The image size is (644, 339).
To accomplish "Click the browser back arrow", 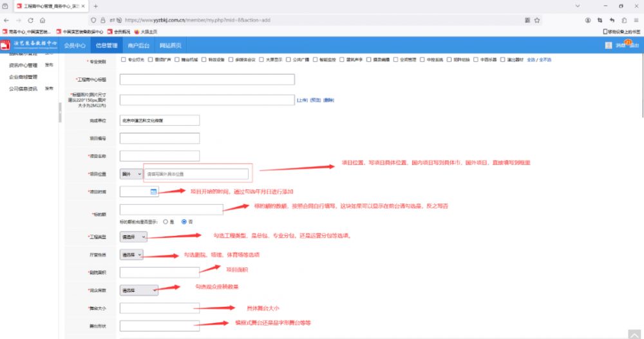I will (7, 20).
